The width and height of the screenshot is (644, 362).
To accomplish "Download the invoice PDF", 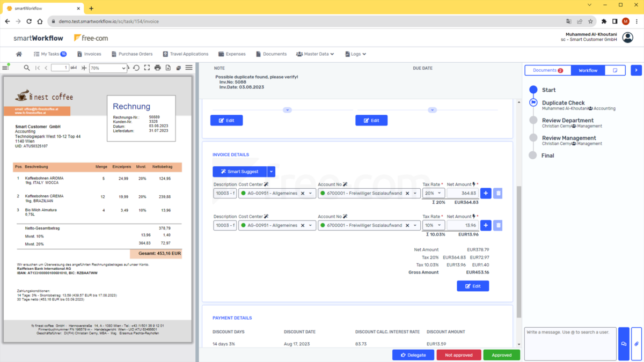I will pos(167,68).
